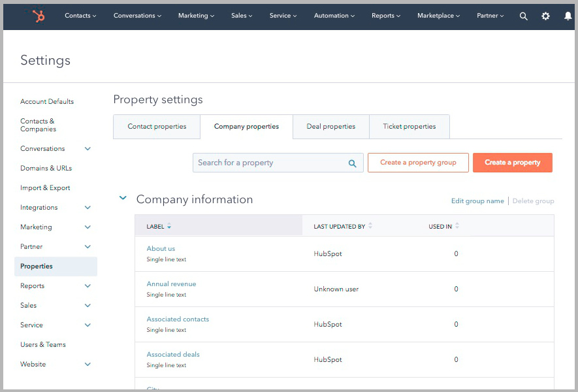Open the Conversations top navigation menu
The image size is (578, 392).
tap(137, 16)
